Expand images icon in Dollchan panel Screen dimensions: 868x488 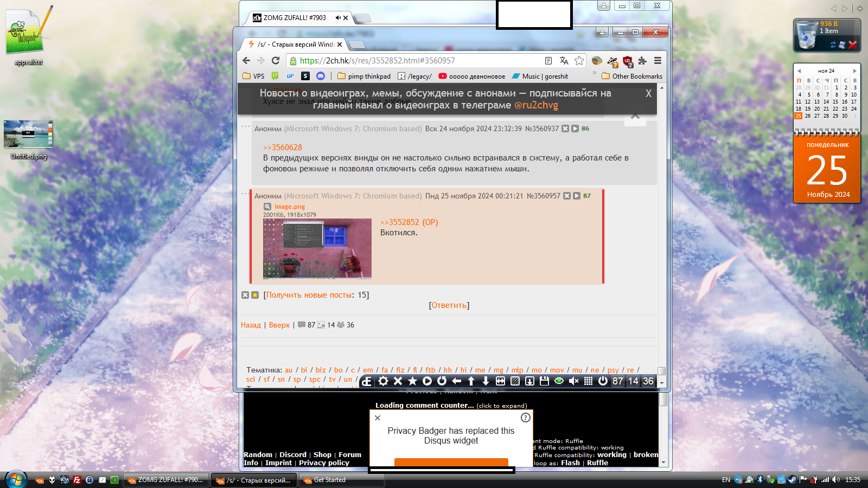pos(500,381)
